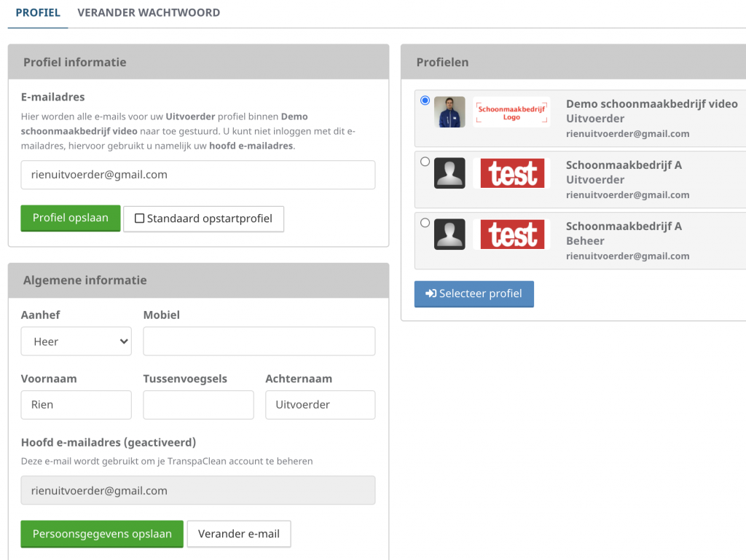Screen dimensions: 746x560
Task: Switch to the Verander Wachtwoord tab
Action: click(149, 13)
